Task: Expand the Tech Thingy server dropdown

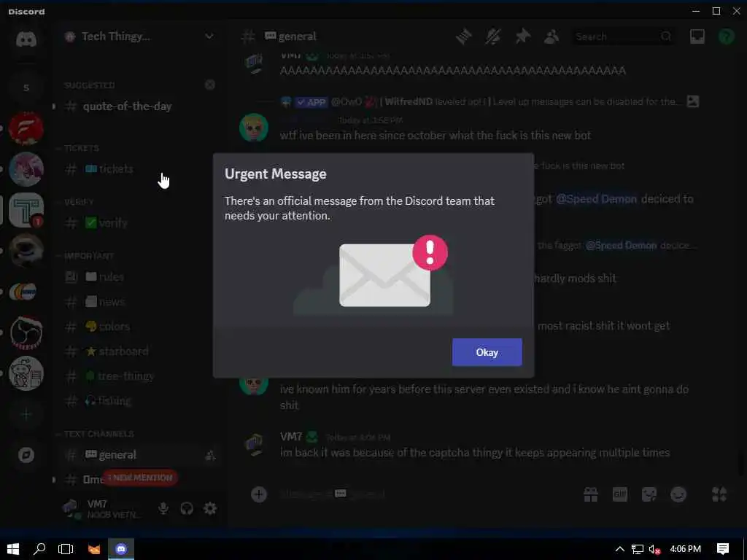Action: [x=209, y=36]
